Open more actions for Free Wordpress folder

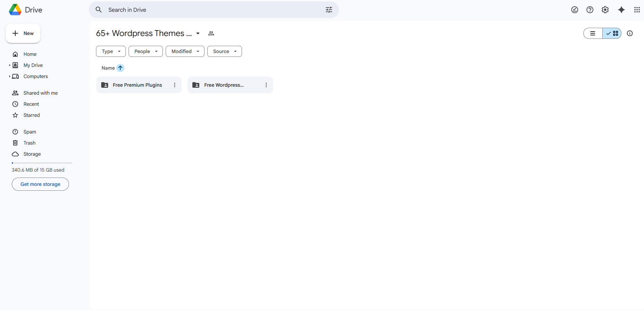click(266, 85)
